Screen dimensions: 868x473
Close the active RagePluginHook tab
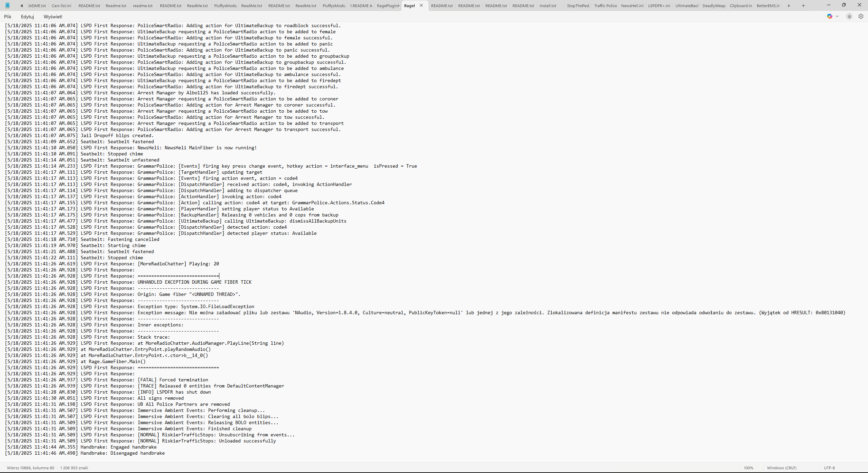click(421, 5)
